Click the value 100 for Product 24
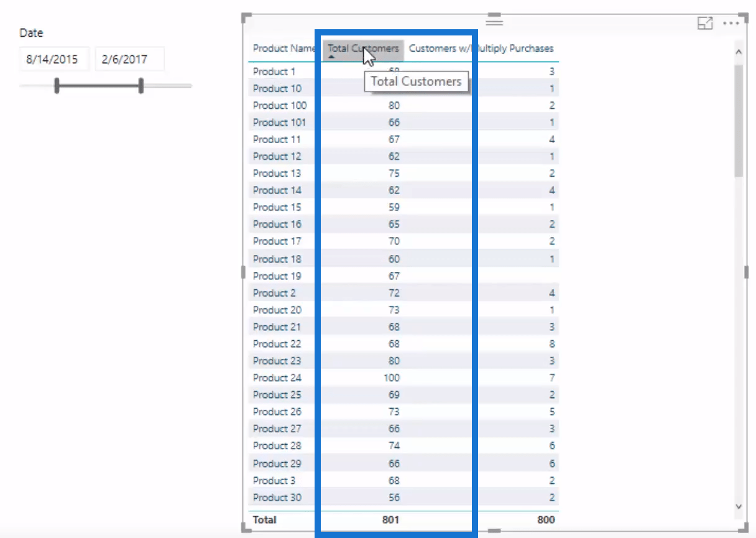This screenshot has height=538, width=756. 392,378
